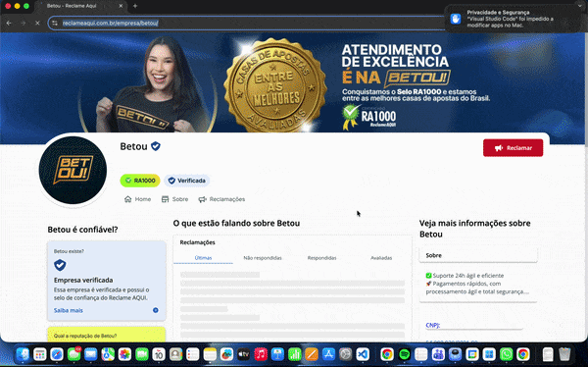Open FaceTime from the Dock

pyautogui.click(x=142, y=354)
